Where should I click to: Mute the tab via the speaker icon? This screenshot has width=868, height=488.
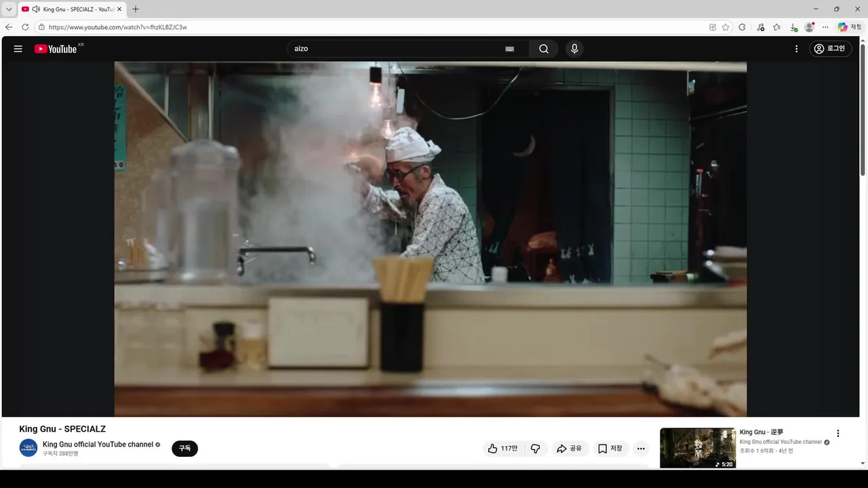[36, 9]
